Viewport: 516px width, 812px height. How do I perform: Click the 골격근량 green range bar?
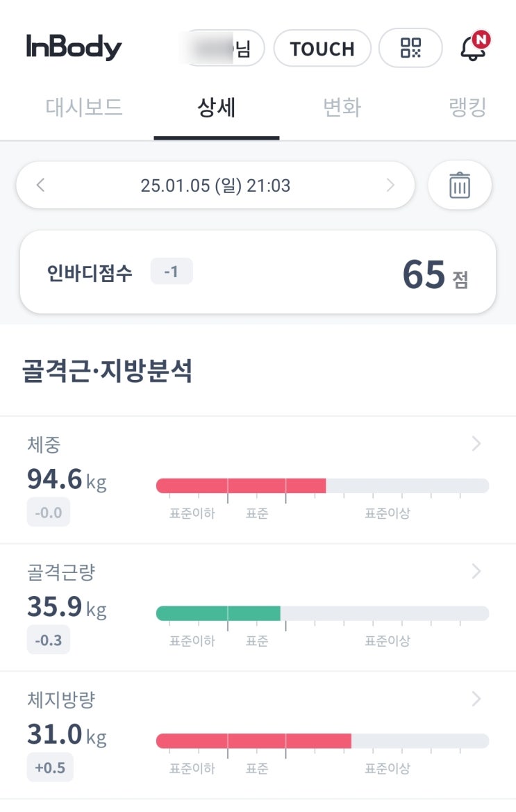[x=218, y=613]
